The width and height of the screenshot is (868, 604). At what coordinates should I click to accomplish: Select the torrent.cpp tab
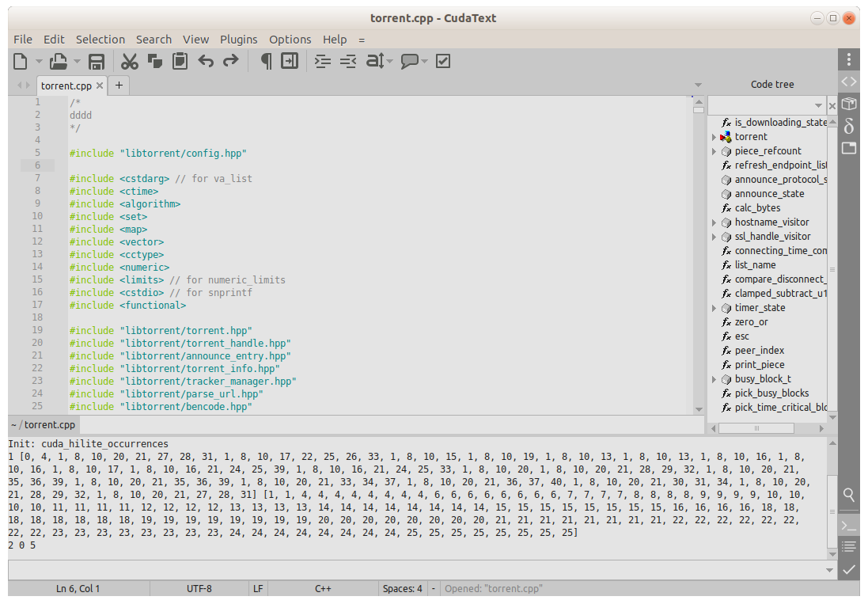66,85
